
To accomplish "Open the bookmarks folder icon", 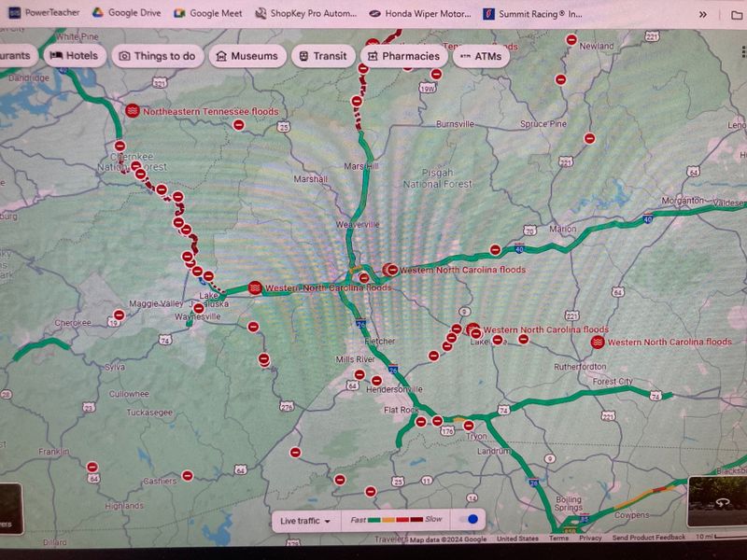I will 737,15.
